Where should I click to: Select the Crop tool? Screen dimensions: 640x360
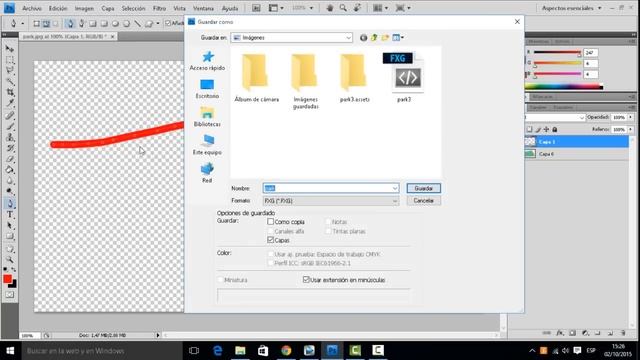[x=10, y=93]
